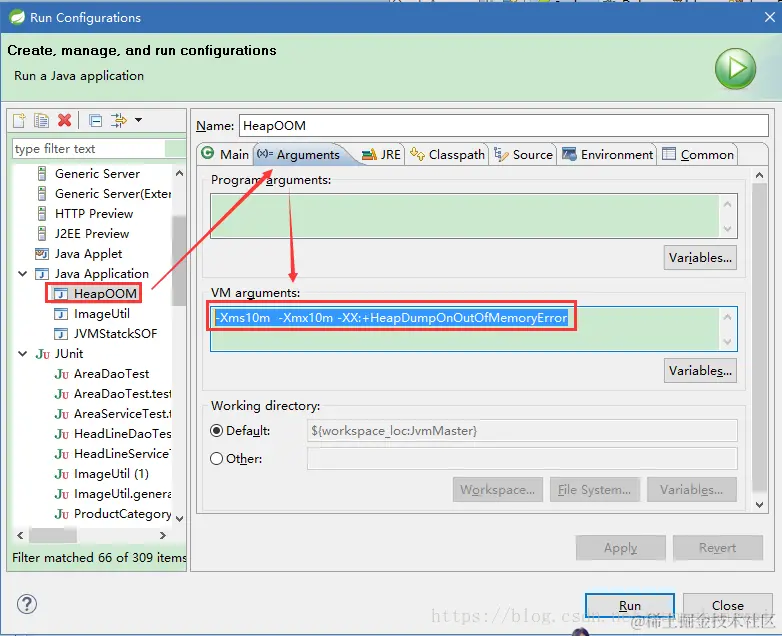Click the Arguments panel scroll up arrow
Screen dimensions: 782x636
click(x=759, y=175)
